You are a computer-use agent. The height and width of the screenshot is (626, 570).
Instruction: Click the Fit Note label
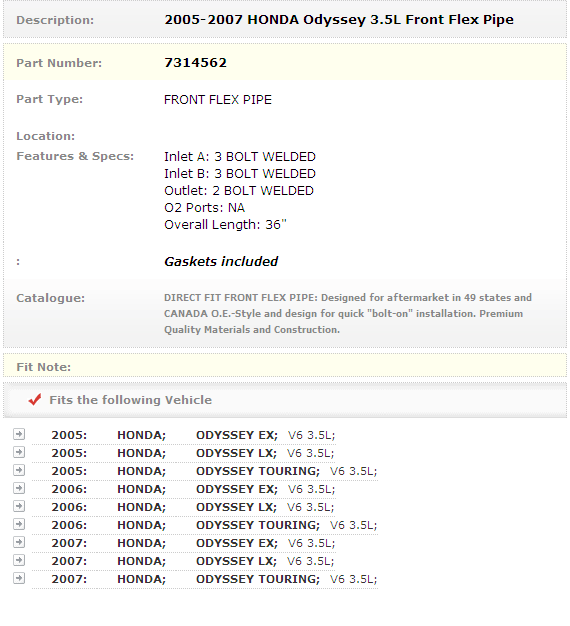click(43, 367)
